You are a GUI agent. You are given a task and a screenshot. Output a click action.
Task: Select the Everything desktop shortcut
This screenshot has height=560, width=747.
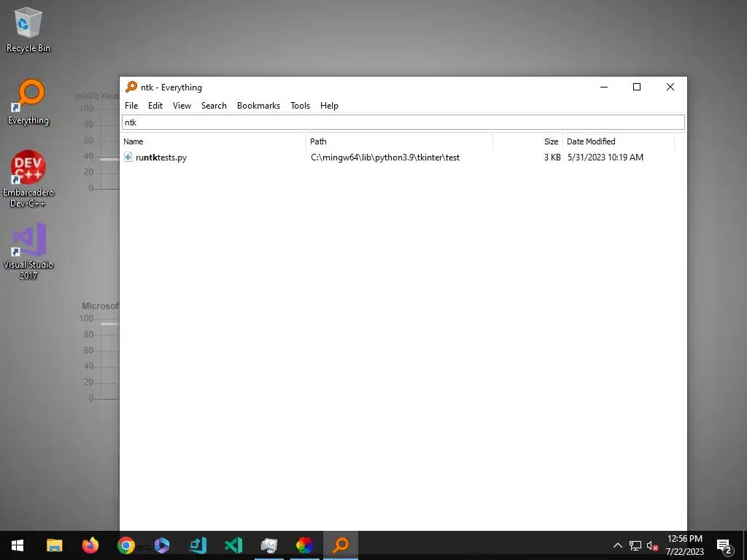tap(28, 102)
